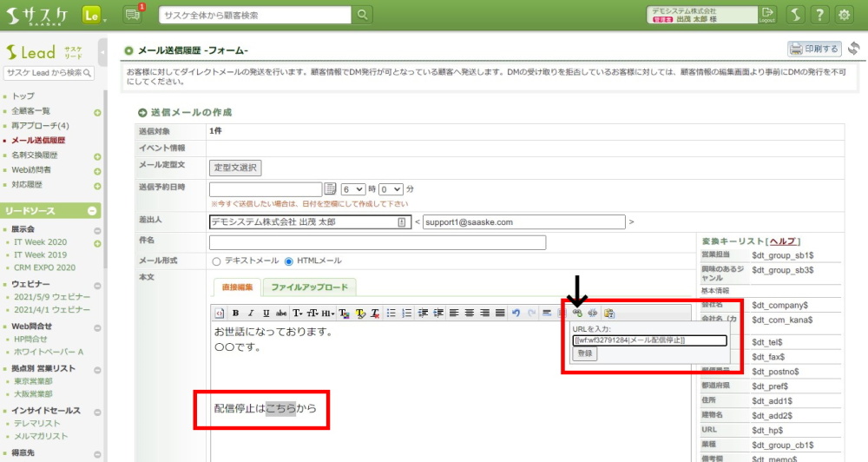Open the Le product switcher dropdown
This screenshot has height=462, width=868.
coord(94,16)
